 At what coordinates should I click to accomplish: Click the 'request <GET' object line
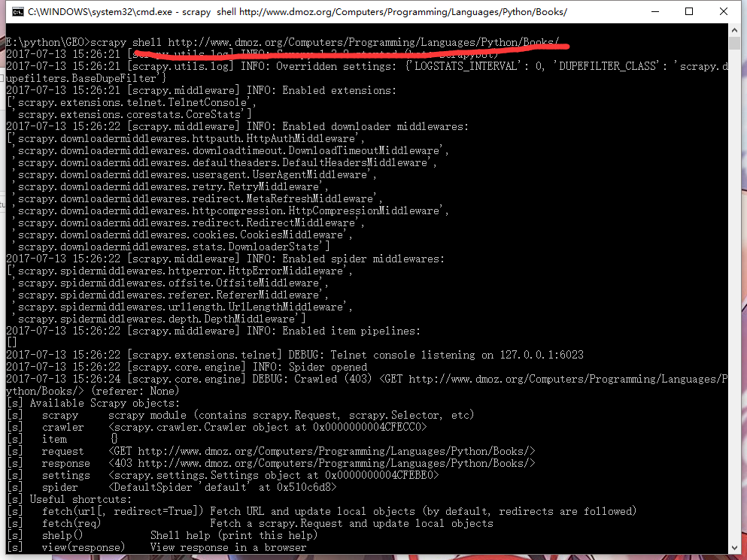pos(271,451)
